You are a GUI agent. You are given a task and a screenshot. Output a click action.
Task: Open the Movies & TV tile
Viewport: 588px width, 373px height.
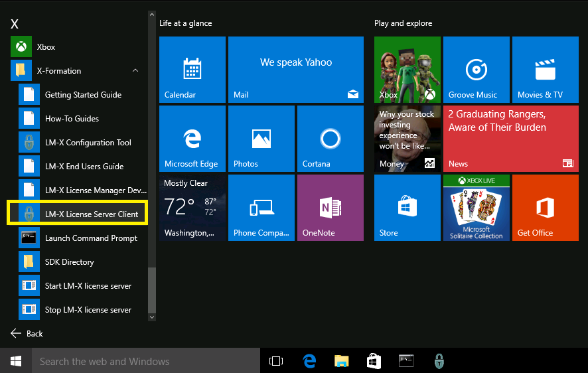tap(546, 69)
